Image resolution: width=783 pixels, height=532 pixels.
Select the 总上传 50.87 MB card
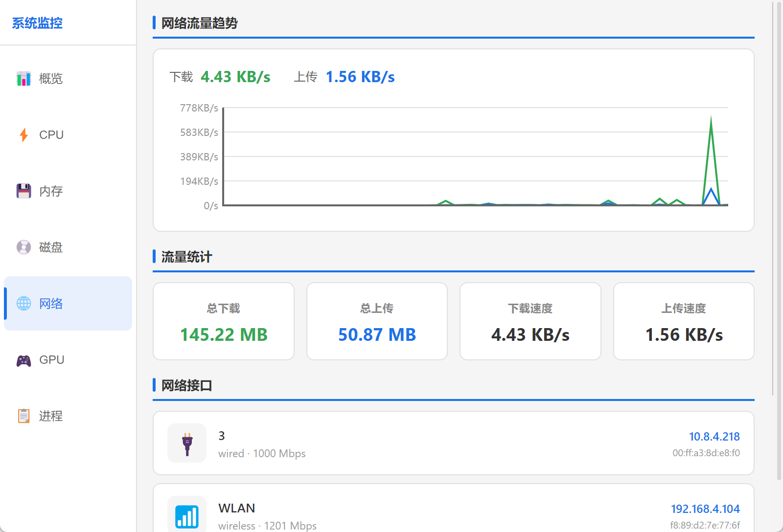pyautogui.click(x=377, y=321)
